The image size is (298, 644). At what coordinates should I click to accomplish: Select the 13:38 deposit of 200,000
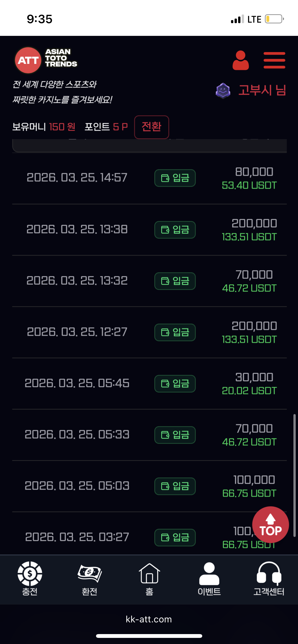149,230
